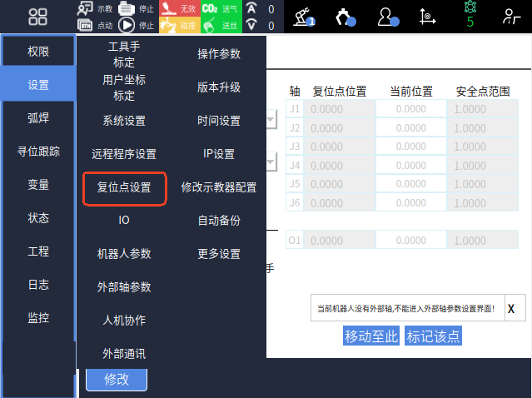Click the person status icon at top right
Image resolution: width=532 pixels, height=398 pixels.
click(x=512, y=17)
